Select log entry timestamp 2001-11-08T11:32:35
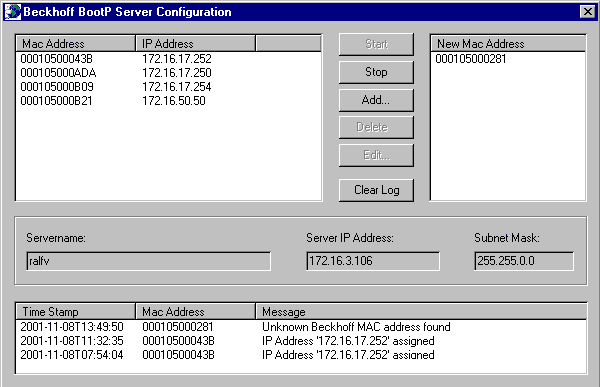Screen dimensions: 600x387 [72, 341]
